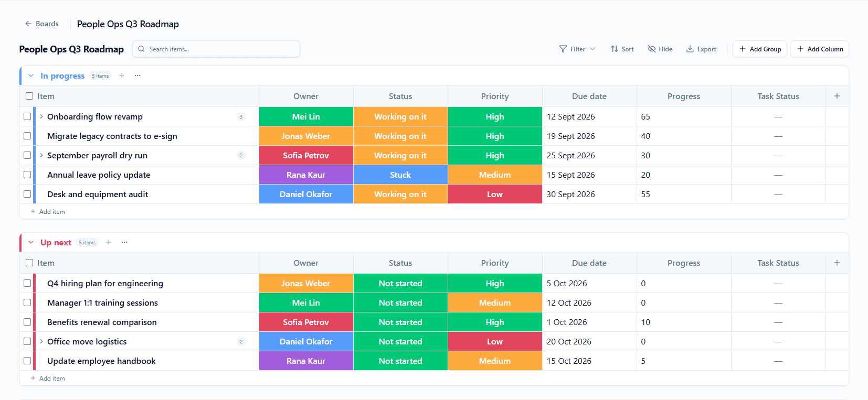This screenshot has width=868, height=400.
Task: Select all items in Up next group
Action: pos(29,263)
